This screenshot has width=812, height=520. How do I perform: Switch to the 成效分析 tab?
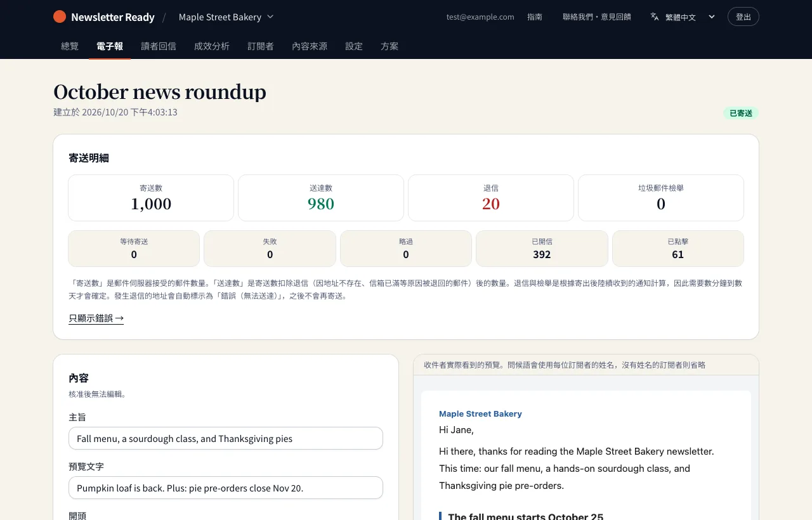[212, 46]
